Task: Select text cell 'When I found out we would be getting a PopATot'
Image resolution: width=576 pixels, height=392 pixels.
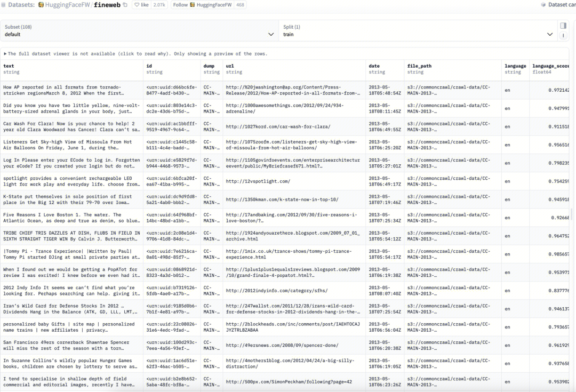Action: [x=71, y=272]
